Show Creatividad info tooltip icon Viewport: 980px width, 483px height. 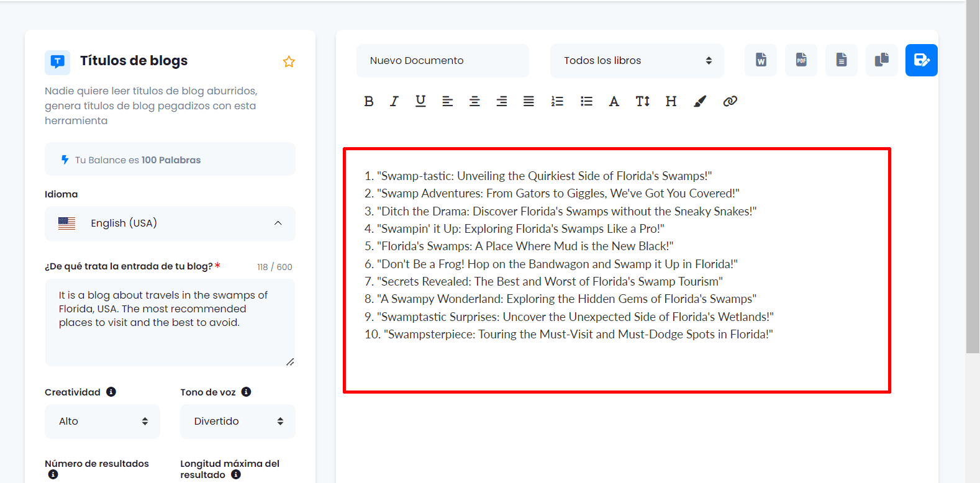click(x=111, y=392)
